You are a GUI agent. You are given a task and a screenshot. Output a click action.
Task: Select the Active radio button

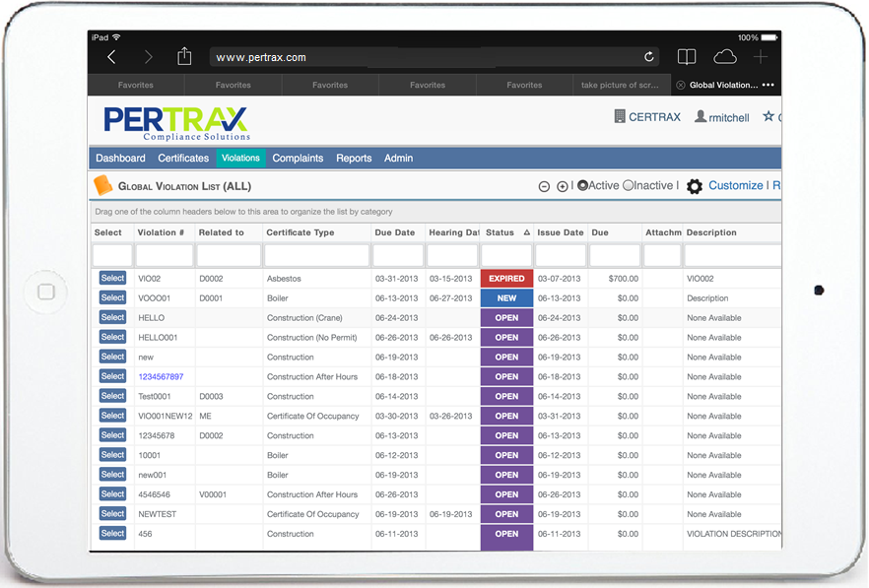582,185
